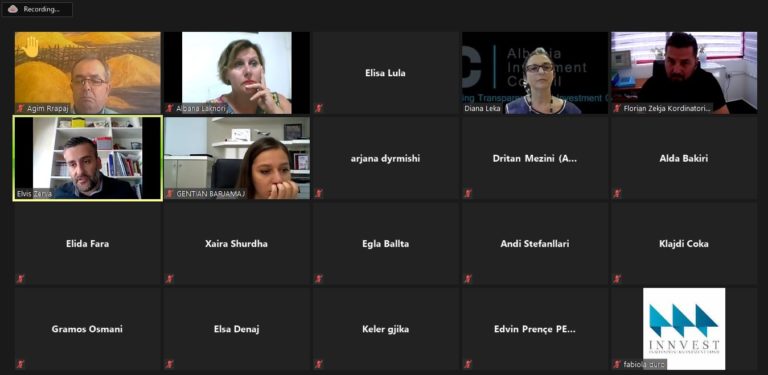Select Andi Stefanllari participant tile
Image resolution: width=768 pixels, height=375 pixels.
(535, 243)
